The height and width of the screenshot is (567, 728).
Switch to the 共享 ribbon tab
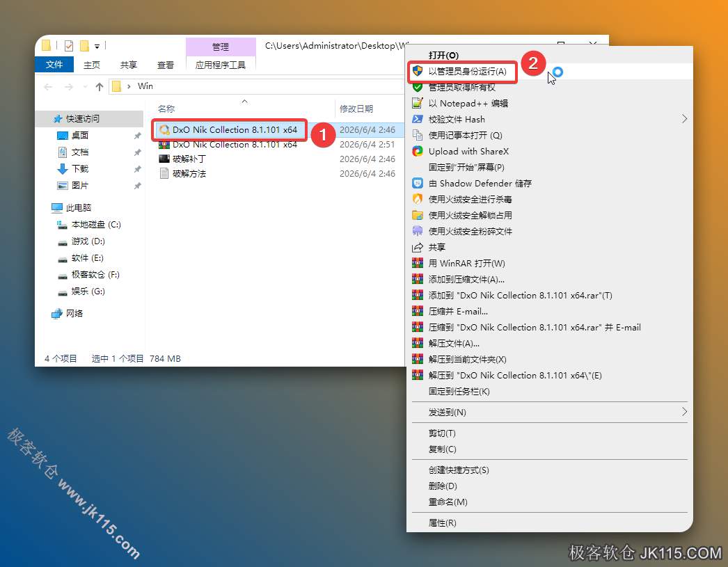tap(129, 65)
